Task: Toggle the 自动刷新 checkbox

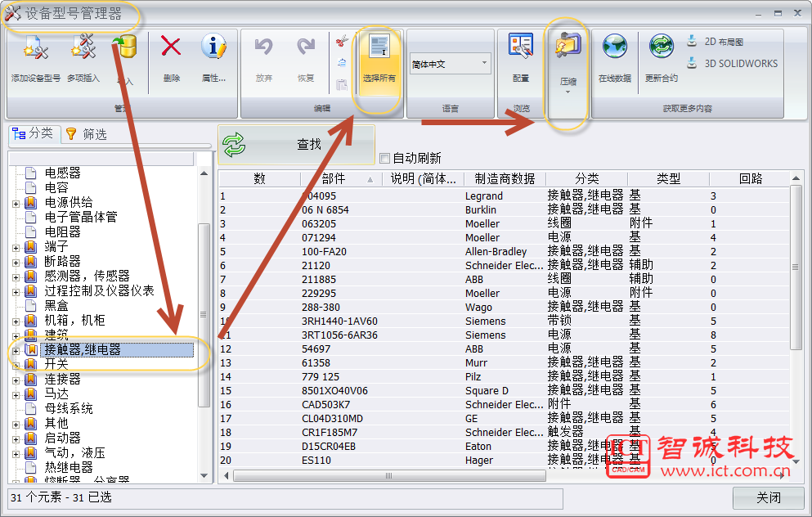Action: coord(384,158)
